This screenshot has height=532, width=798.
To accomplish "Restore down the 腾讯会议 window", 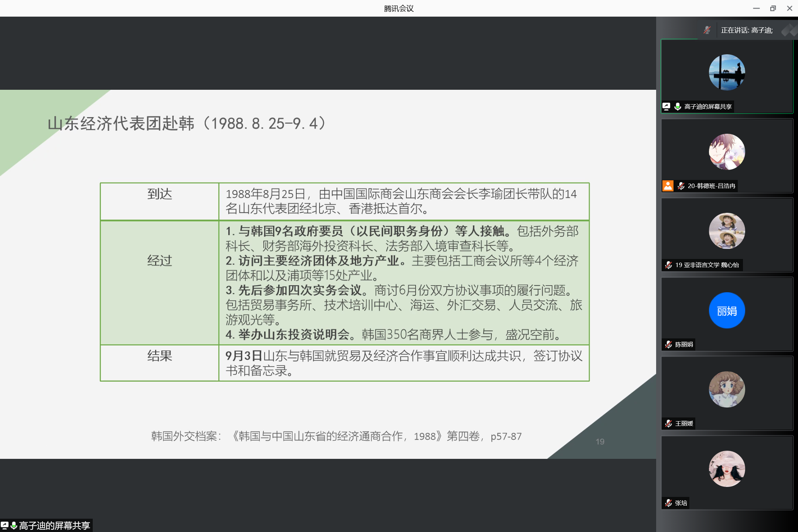I will pos(773,8).
